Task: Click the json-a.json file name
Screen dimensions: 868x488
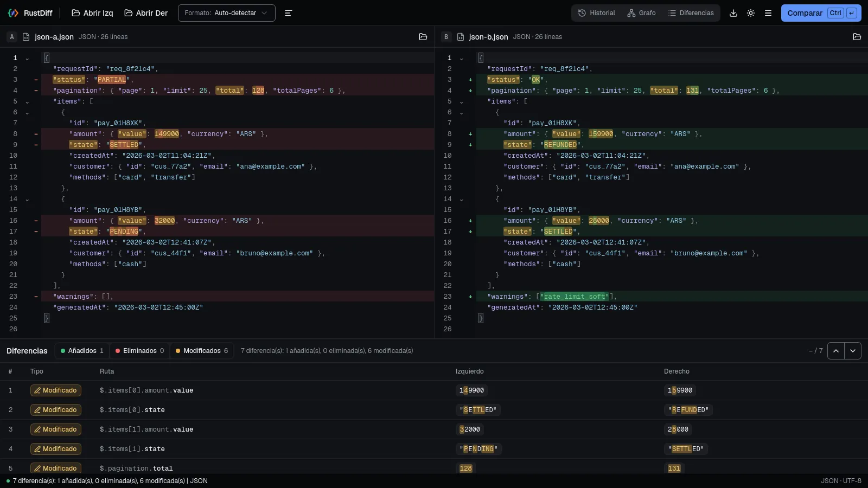Action: pyautogui.click(x=54, y=37)
